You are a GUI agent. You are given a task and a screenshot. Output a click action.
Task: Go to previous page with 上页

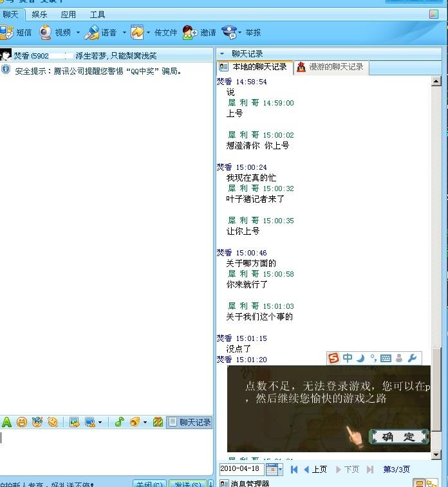point(315,470)
